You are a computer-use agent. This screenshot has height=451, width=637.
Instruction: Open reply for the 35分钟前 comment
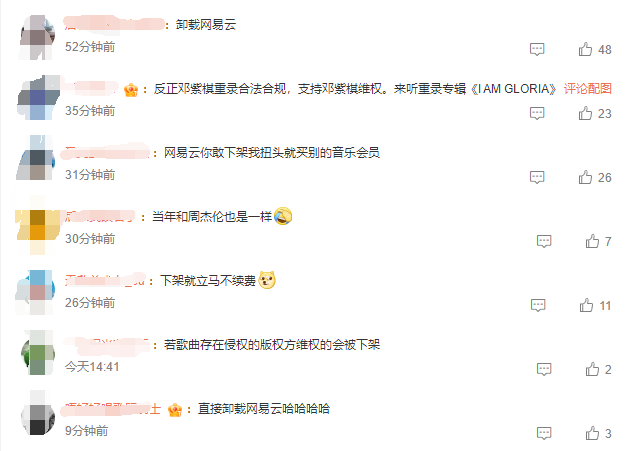(x=537, y=113)
